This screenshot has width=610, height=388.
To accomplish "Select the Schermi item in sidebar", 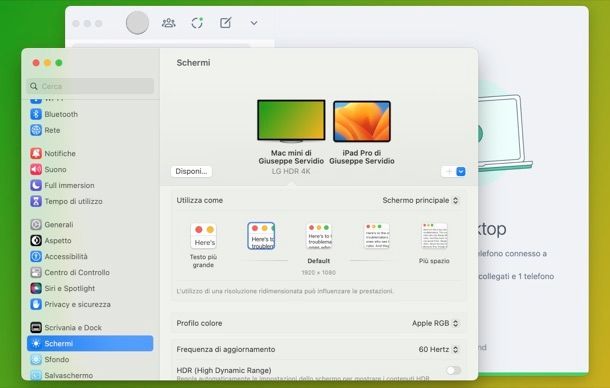I will point(90,344).
